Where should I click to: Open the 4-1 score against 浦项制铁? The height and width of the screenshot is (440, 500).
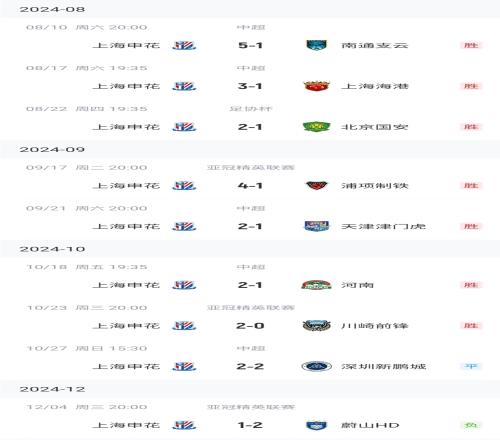250,185
